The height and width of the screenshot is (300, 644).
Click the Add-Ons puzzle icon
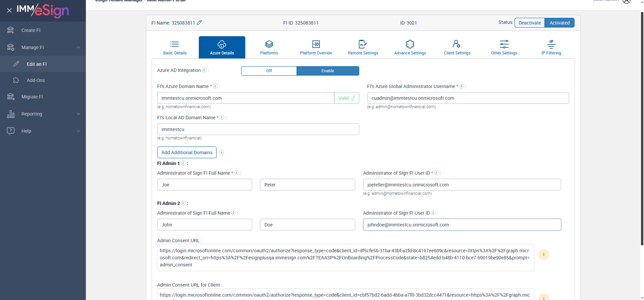tap(16, 80)
